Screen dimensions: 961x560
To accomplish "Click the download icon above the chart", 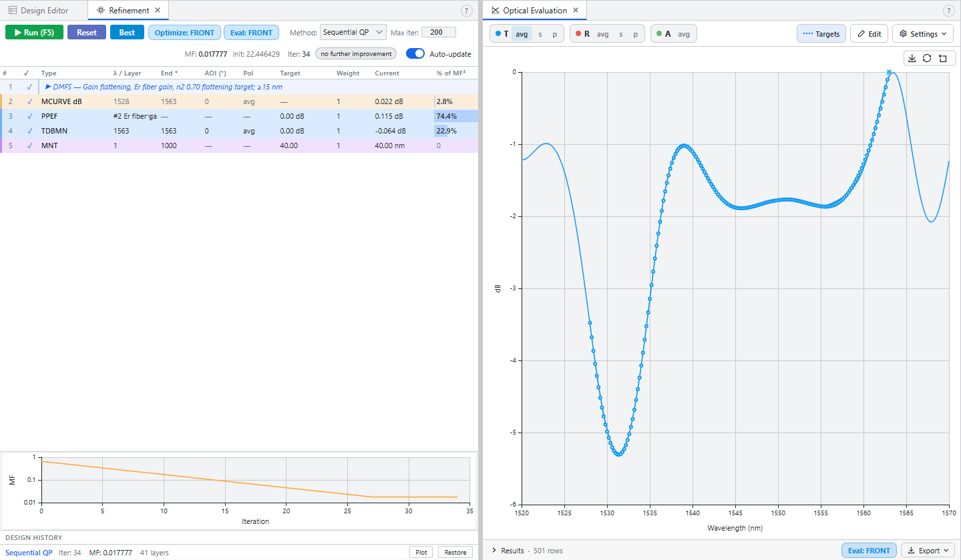I will (x=912, y=58).
